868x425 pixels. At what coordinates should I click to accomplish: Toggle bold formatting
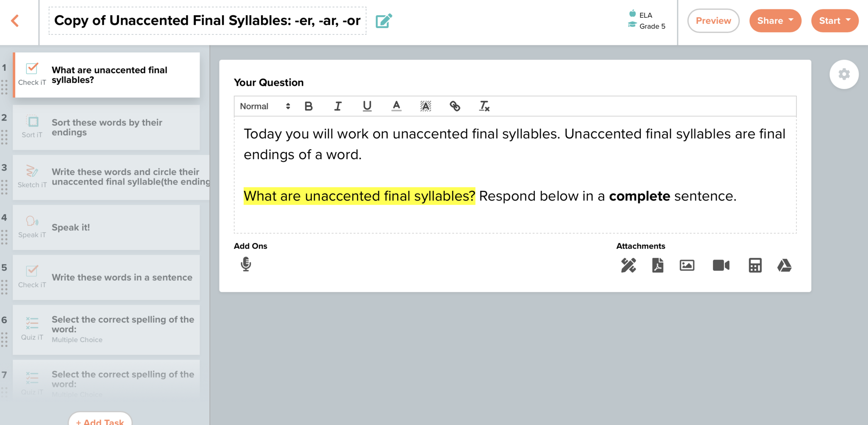pyautogui.click(x=309, y=106)
